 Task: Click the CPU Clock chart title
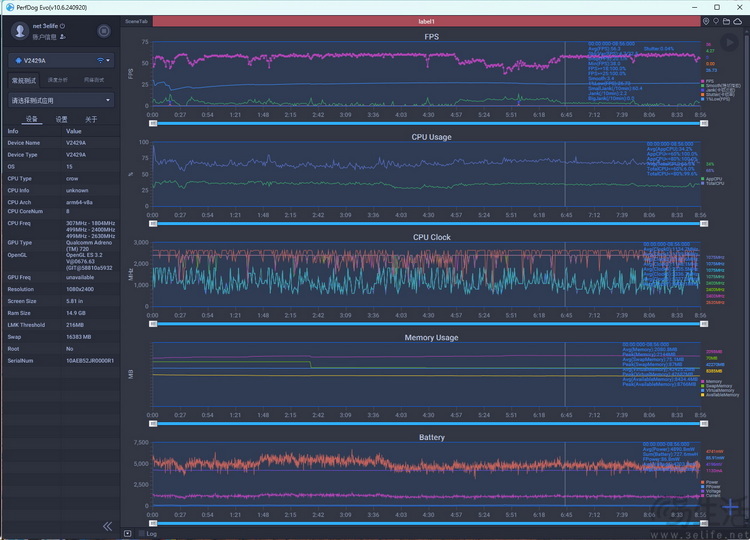(x=431, y=237)
